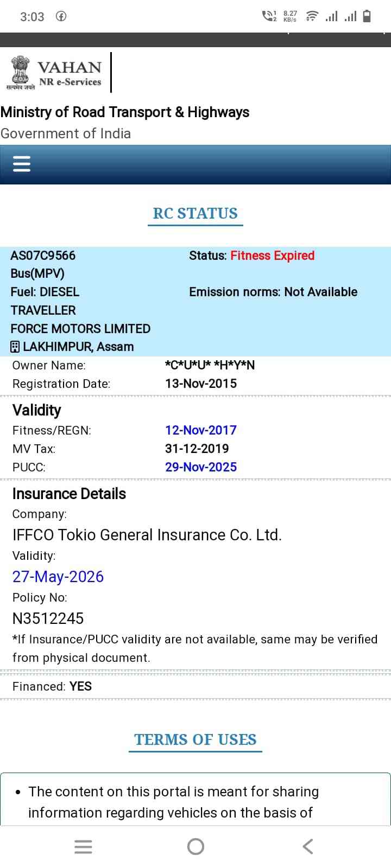Tap the RC STATUS heading
This screenshot has width=391, height=868.
click(195, 213)
